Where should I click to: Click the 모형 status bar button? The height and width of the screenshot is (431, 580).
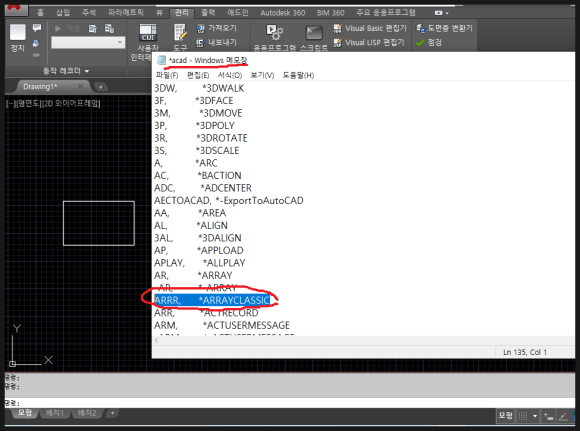point(505,416)
